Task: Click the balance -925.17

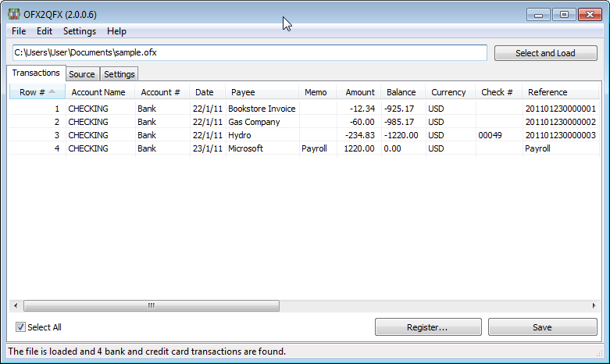Action: coord(399,109)
